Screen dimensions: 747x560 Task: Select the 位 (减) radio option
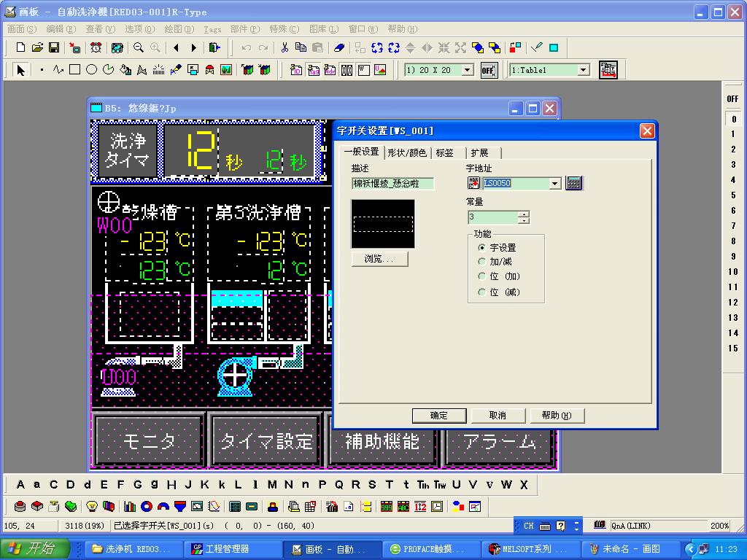click(x=481, y=292)
